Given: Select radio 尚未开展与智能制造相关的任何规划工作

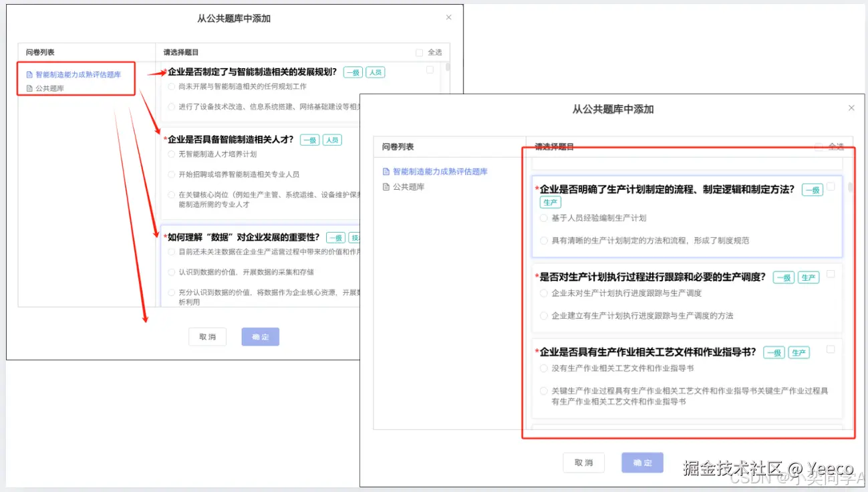Looking at the screenshot, I should click(x=172, y=87).
